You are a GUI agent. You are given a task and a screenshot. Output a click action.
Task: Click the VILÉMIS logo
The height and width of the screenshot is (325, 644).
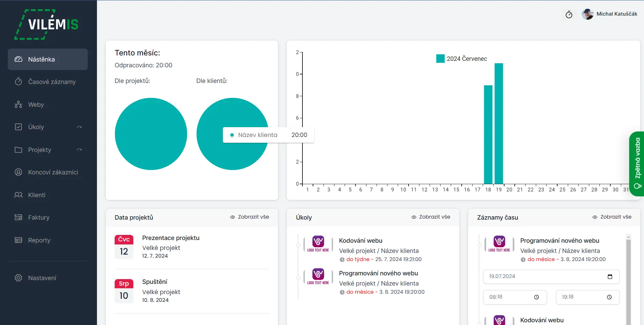tap(47, 24)
